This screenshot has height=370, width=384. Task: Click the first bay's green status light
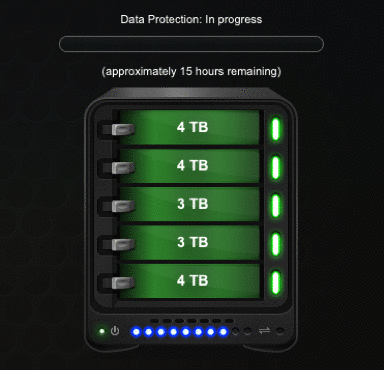click(275, 129)
